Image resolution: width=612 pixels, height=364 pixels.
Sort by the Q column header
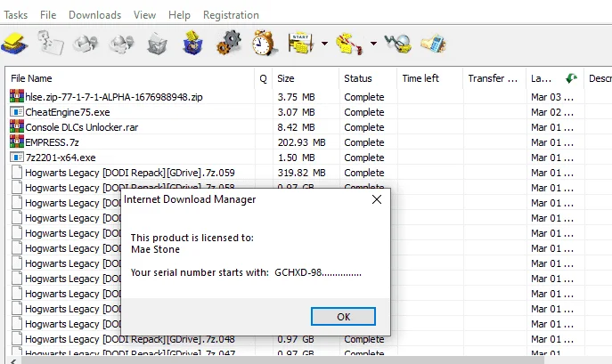[264, 78]
